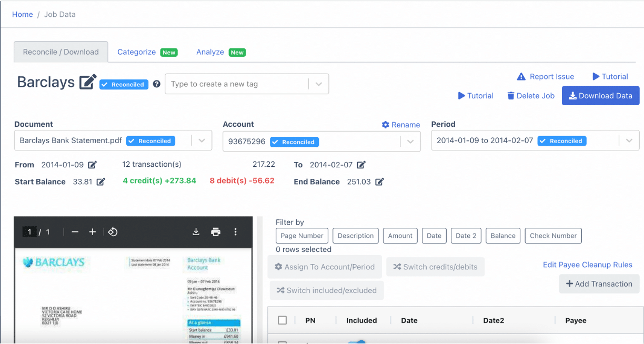Click the PDF page number field
This screenshot has width=644, height=344.
pyautogui.click(x=29, y=232)
